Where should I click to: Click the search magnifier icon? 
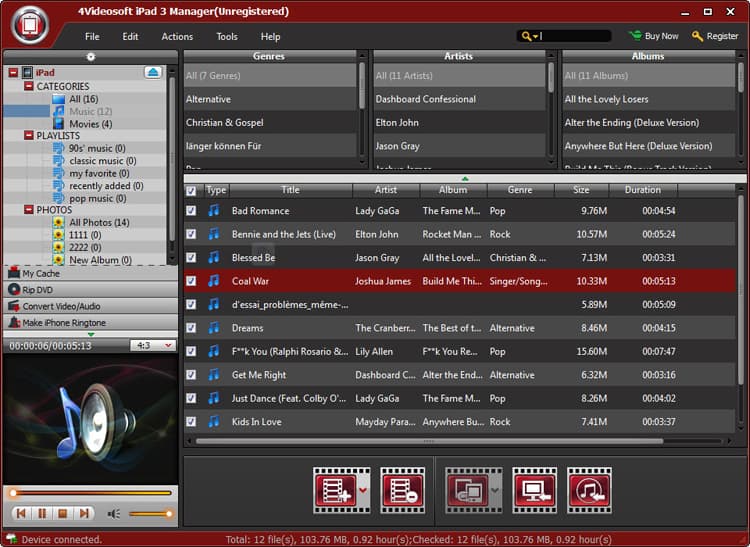(x=527, y=36)
